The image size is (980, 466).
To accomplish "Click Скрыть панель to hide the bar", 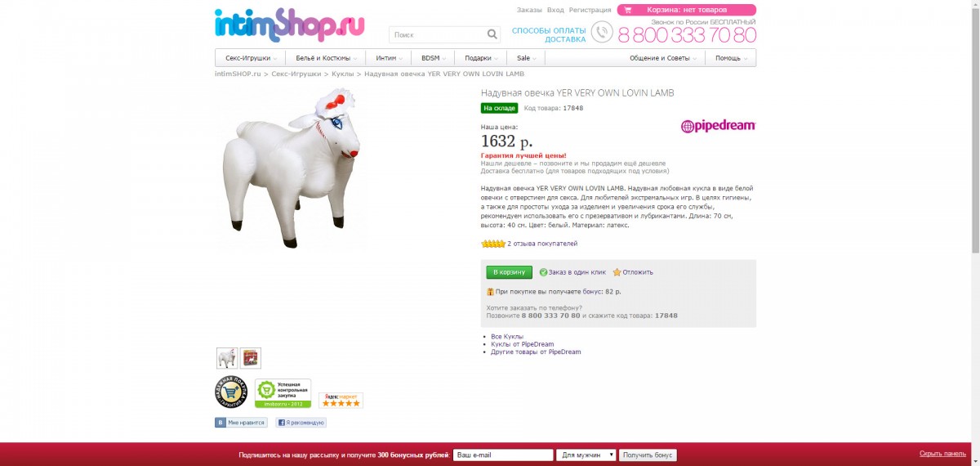I will click(942, 454).
